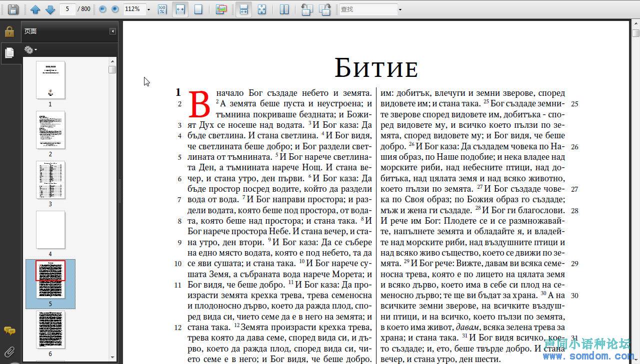This screenshot has height=364, width=640.
Task: Select page 6 thumbnail
Action: click(50, 330)
